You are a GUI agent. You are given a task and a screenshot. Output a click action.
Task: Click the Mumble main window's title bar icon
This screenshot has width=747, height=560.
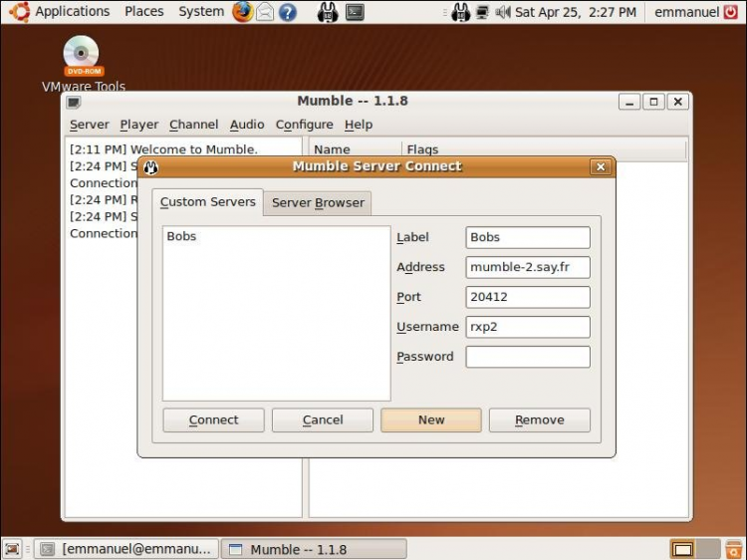(74, 102)
